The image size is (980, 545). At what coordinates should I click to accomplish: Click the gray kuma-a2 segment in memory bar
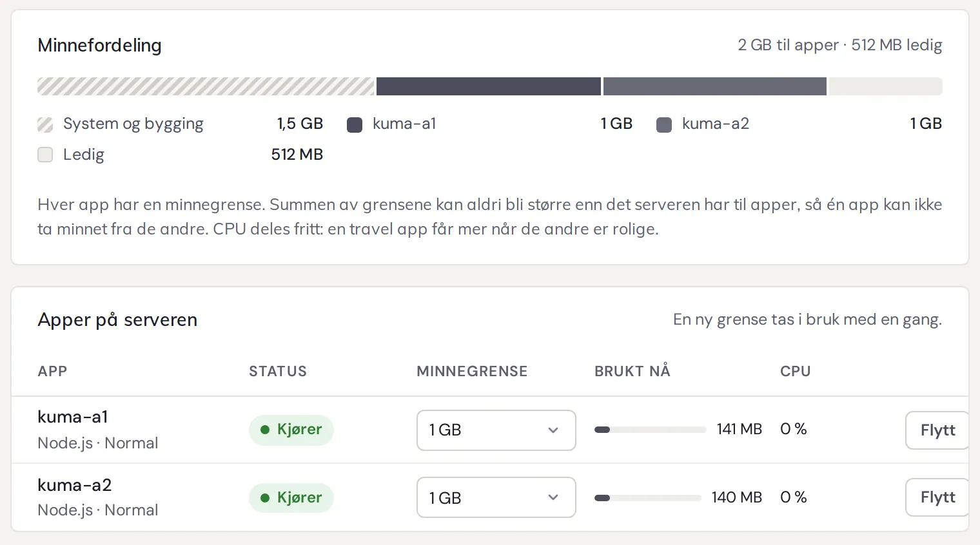tap(715, 86)
